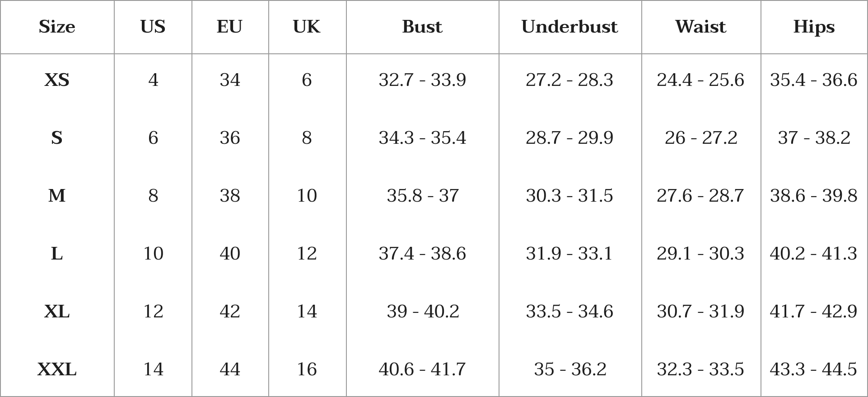Click underbust value 30.3 - 31.5
Image resolution: width=868 pixels, height=397 pixels.
(x=569, y=196)
